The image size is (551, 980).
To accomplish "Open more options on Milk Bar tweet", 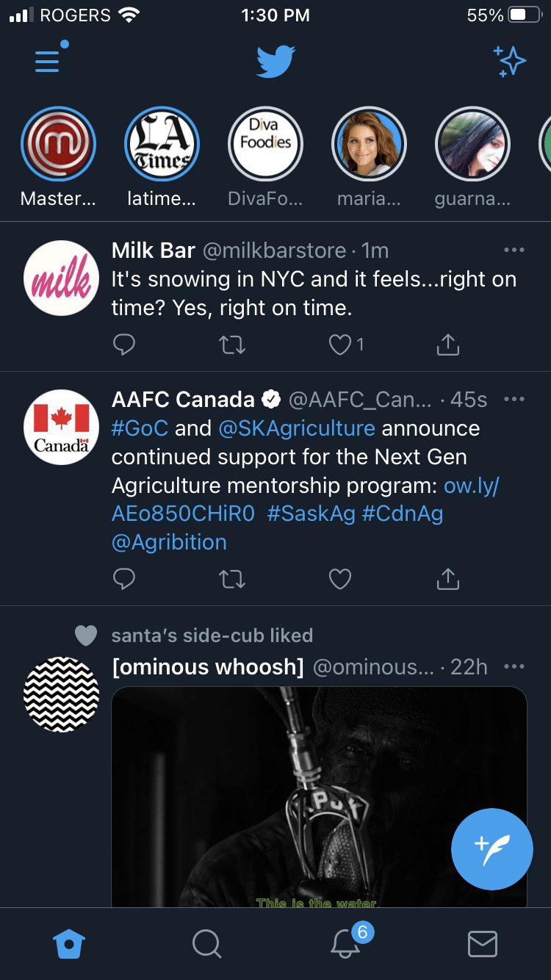I will pyautogui.click(x=514, y=251).
